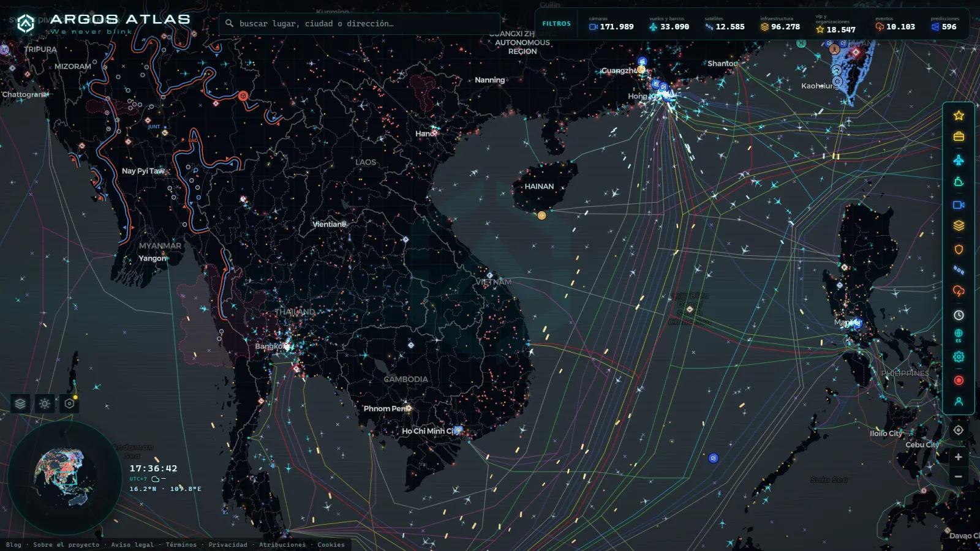Screen dimensions: 980x551
Task: Click the Argos Atlas logo
Action: (103, 24)
